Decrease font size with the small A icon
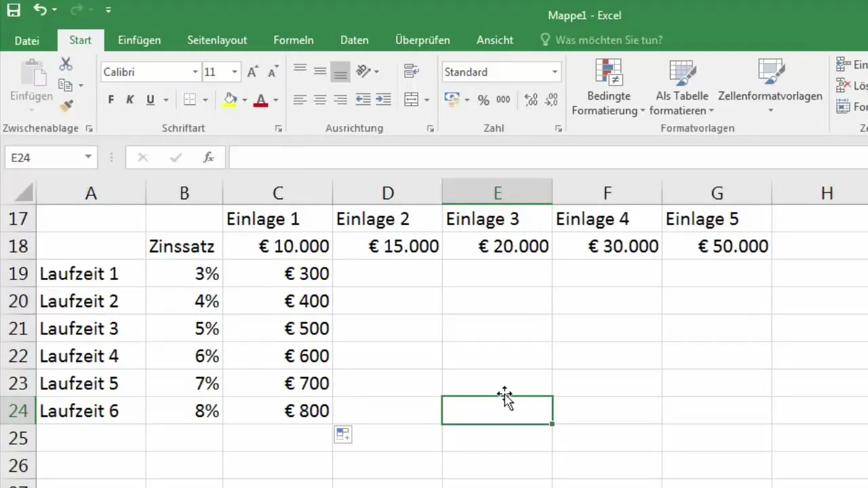Image resolution: width=868 pixels, height=488 pixels. (273, 72)
